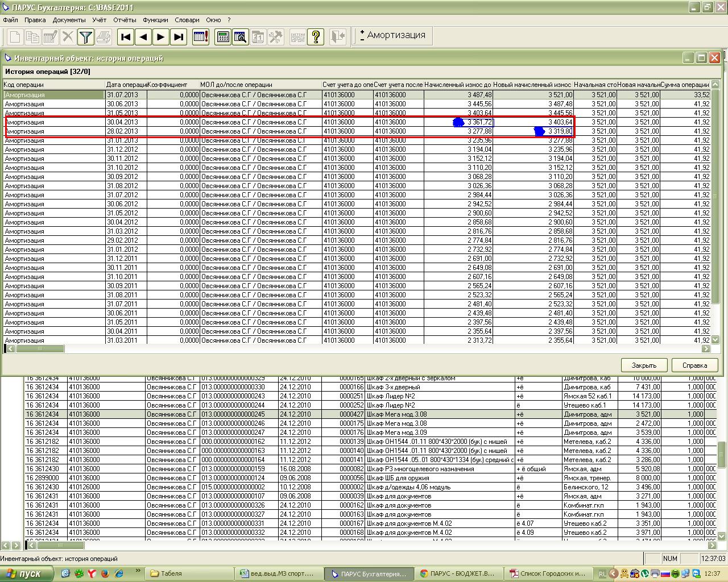Open the Отчёты menu
728x582 pixels.
[125, 20]
